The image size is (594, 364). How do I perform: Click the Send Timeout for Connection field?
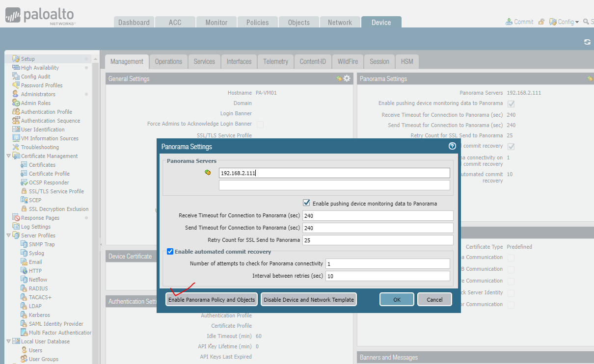point(378,228)
